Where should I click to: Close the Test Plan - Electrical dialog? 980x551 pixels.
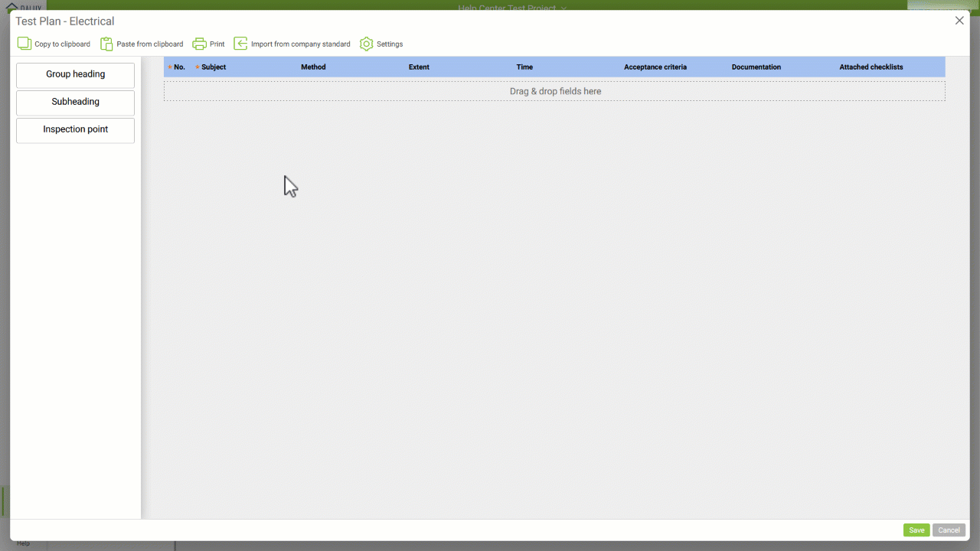point(959,21)
